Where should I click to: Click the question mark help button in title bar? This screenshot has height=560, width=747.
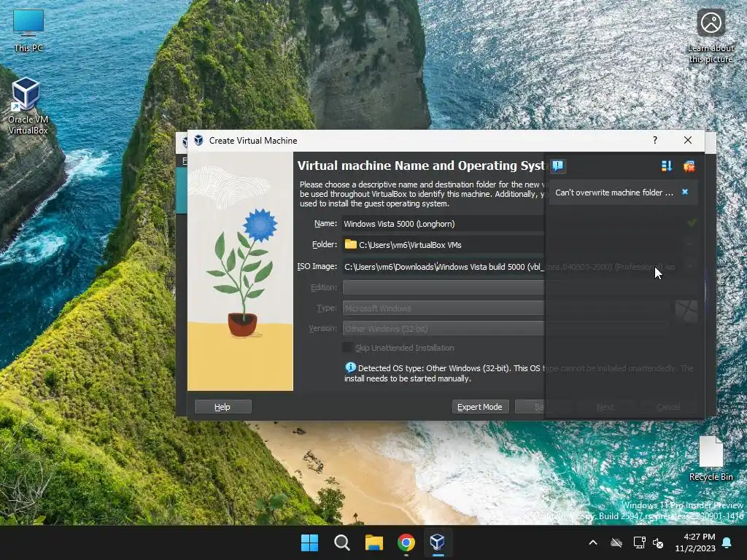click(x=655, y=140)
